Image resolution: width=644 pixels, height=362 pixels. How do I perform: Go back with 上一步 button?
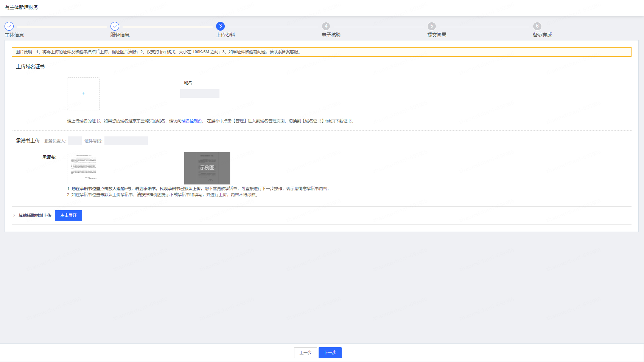coord(305,353)
